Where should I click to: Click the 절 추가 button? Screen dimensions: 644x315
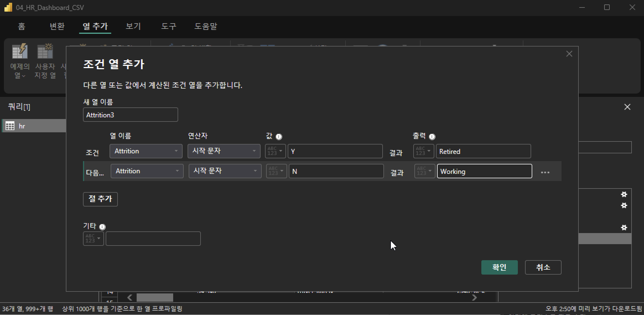(100, 199)
